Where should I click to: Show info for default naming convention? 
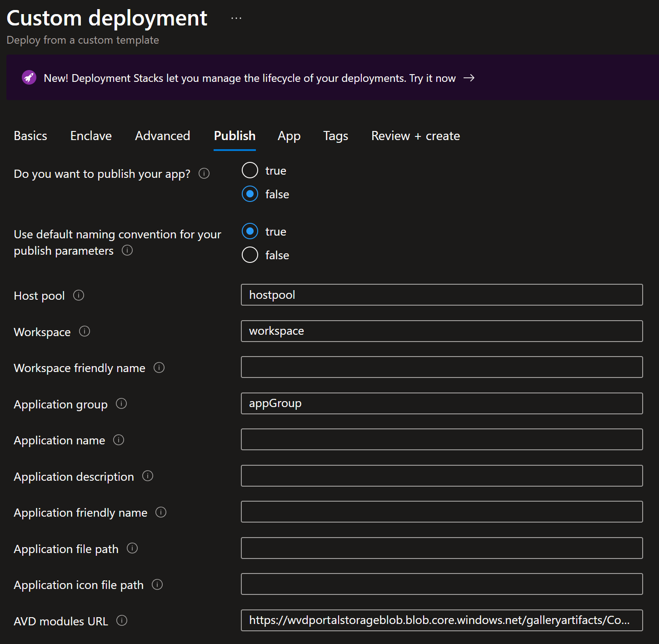coord(127,250)
